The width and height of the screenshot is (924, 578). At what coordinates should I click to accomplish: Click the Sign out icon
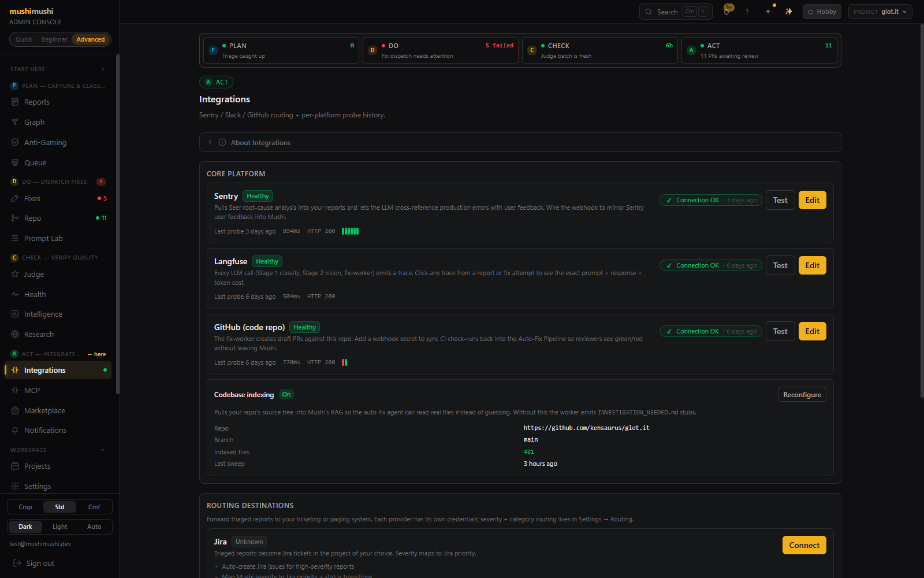[x=17, y=563]
